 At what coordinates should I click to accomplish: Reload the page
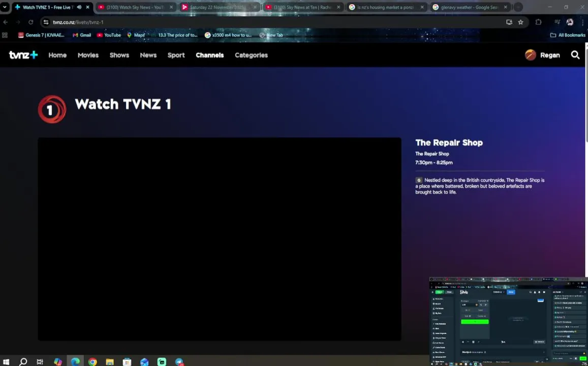31,22
